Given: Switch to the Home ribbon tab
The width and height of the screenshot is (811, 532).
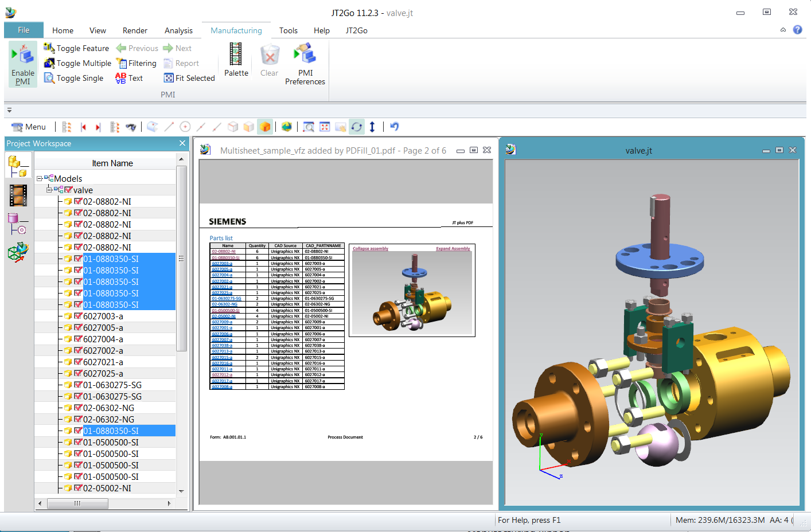Looking at the screenshot, I should pyautogui.click(x=63, y=30).
